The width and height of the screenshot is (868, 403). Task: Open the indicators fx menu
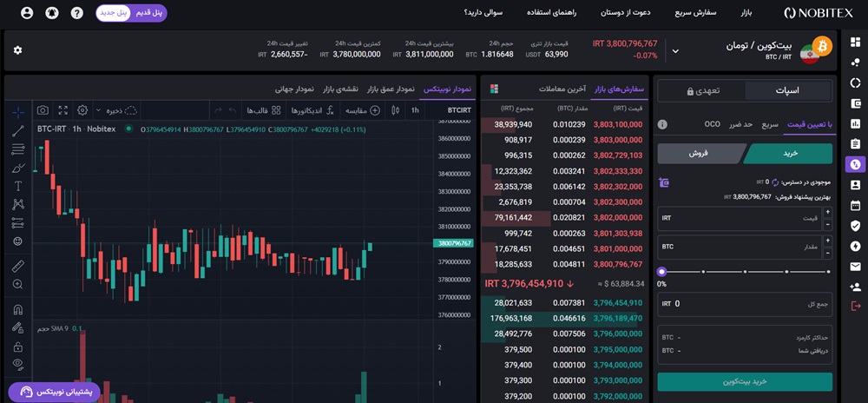click(x=312, y=110)
